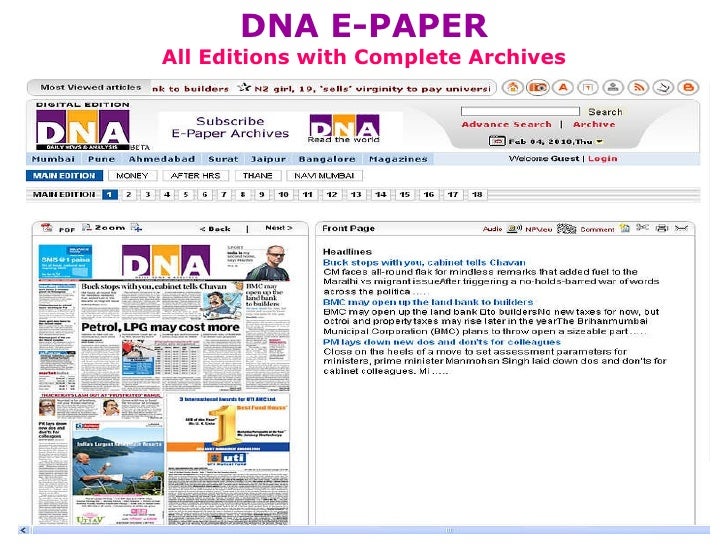Click the Subscribe E-Paper Archives banner
728x546 pixels.
(x=280, y=128)
